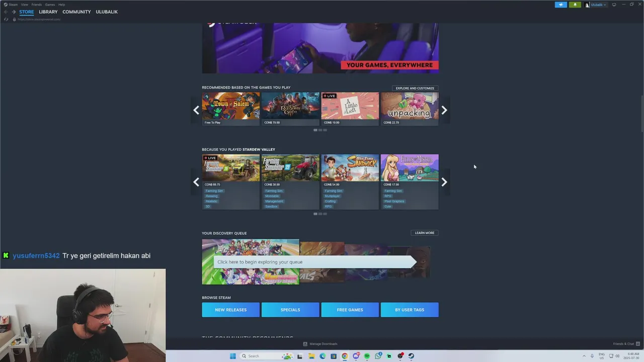Expand the Ulubalik account dropdown
Screen dimensions: 644x362
click(x=598, y=5)
